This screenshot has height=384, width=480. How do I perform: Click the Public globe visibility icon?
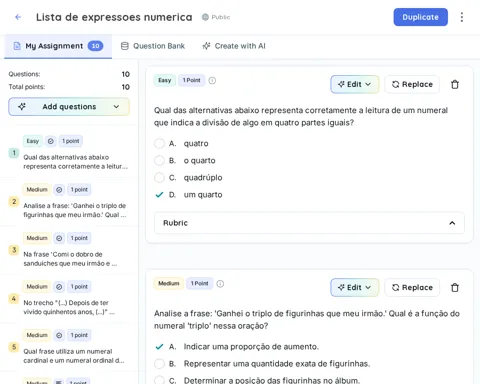pyautogui.click(x=205, y=17)
